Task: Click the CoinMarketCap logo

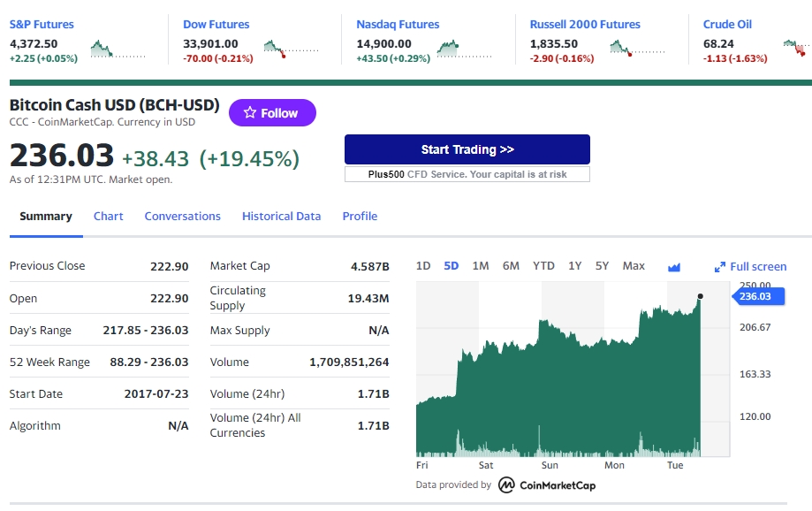Action: click(548, 485)
